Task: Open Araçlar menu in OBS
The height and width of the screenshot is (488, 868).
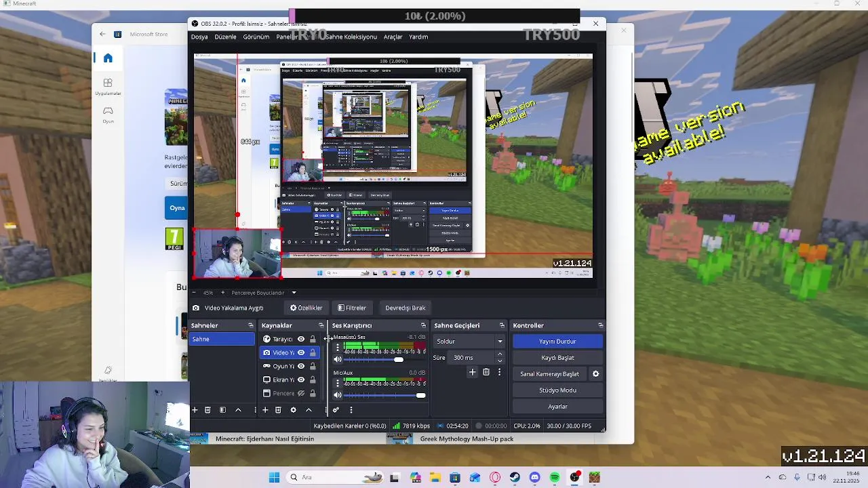Action: [393, 37]
